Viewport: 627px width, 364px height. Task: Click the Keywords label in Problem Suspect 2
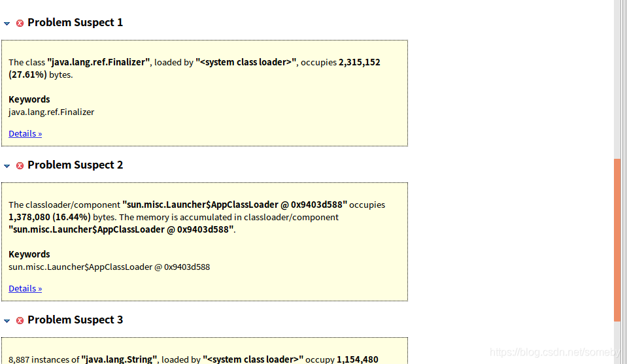point(29,254)
